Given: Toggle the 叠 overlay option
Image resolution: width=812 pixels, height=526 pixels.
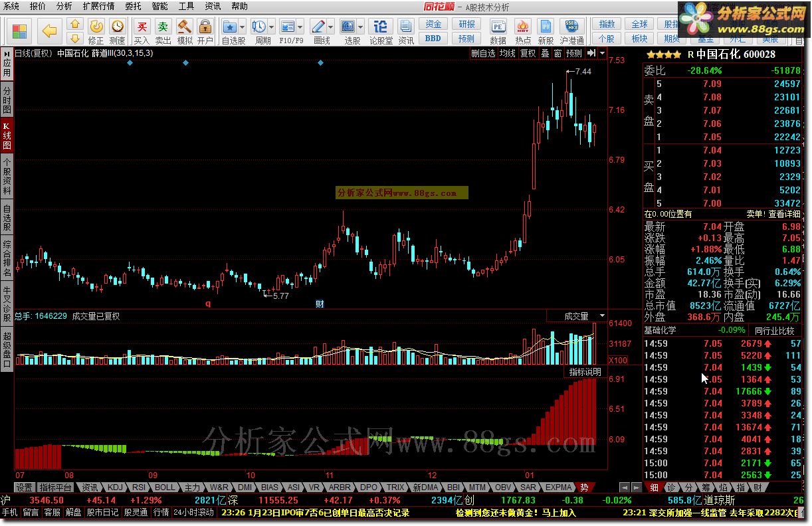Looking at the screenshot, I should (545, 53).
